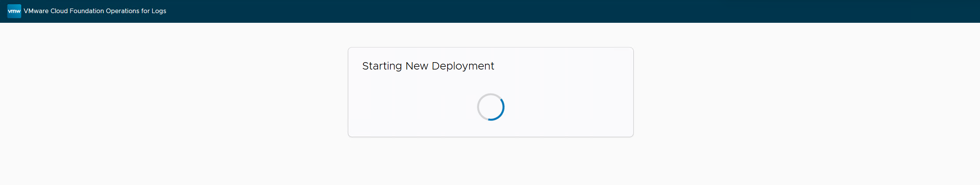
Task: Click the circular loading spinner
Action: (x=490, y=107)
